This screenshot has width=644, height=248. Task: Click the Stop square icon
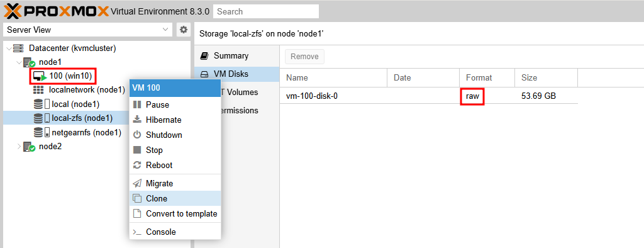click(x=137, y=150)
